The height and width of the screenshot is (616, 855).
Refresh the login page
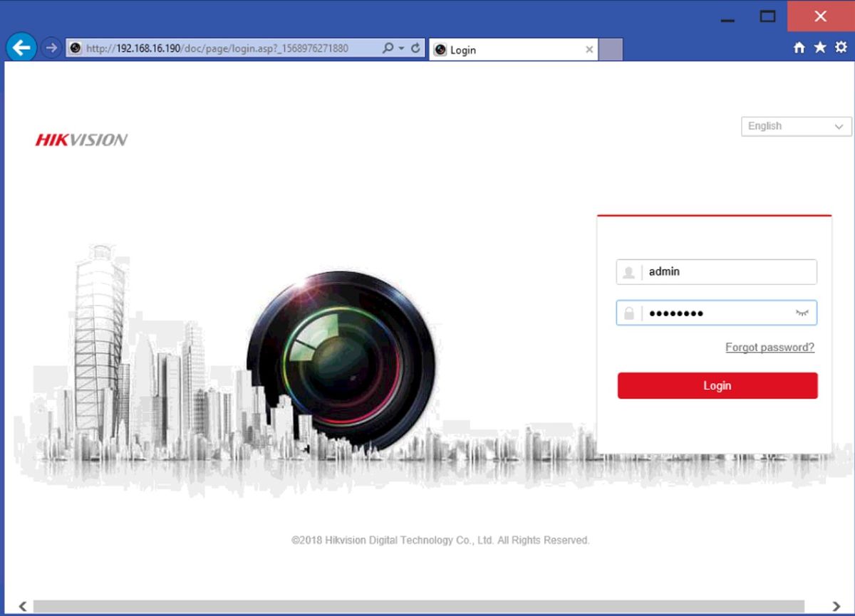[x=415, y=48]
